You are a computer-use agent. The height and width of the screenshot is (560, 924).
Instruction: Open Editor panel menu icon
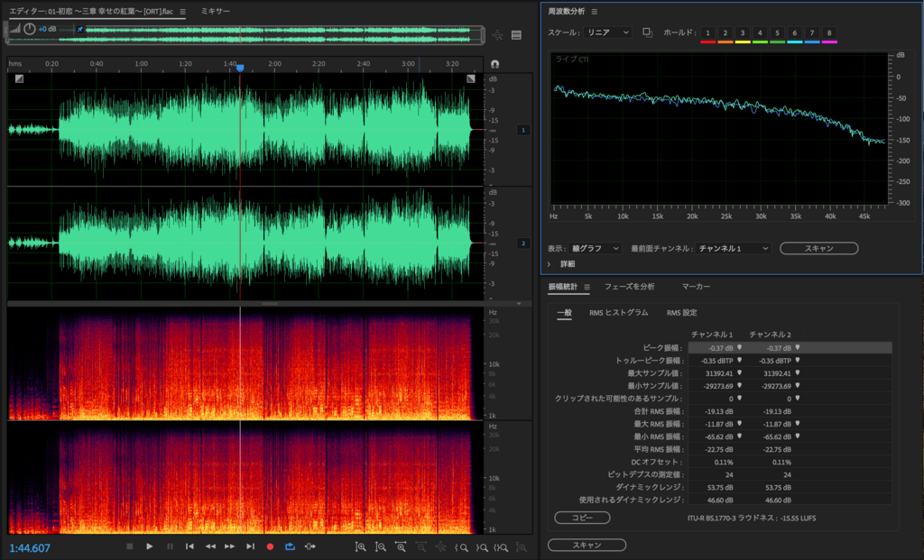coord(182,11)
